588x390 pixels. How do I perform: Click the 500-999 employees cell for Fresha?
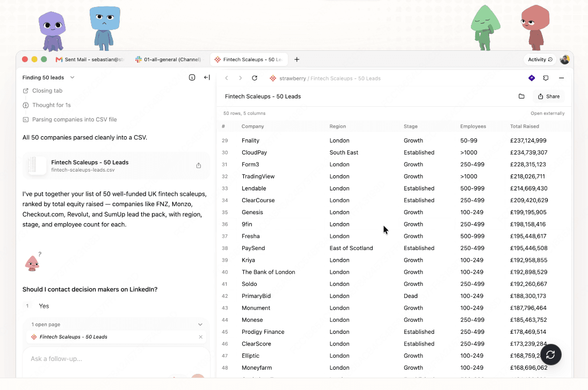472,236
